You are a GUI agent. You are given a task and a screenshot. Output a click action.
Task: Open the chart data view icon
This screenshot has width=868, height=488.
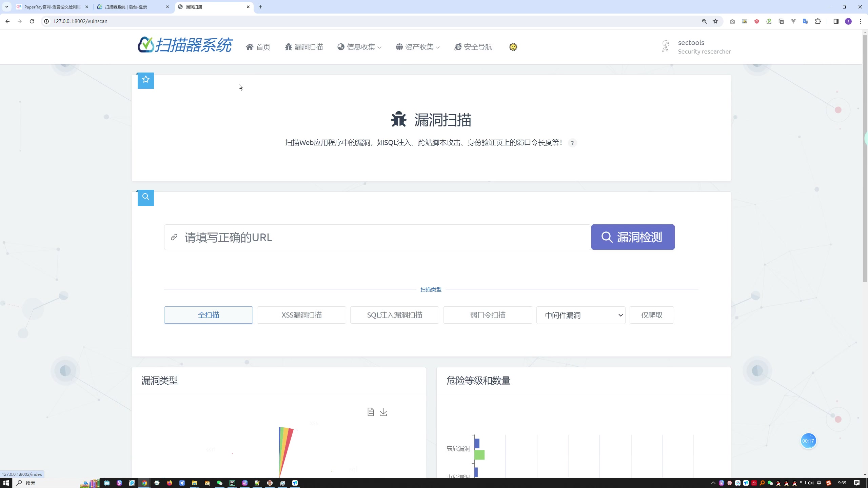[371, 412]
